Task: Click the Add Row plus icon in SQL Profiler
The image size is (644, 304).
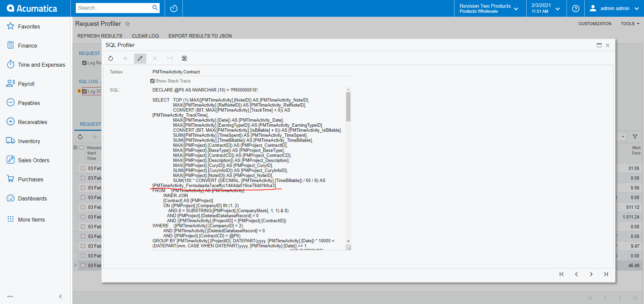Action: (x=125, y=58)
